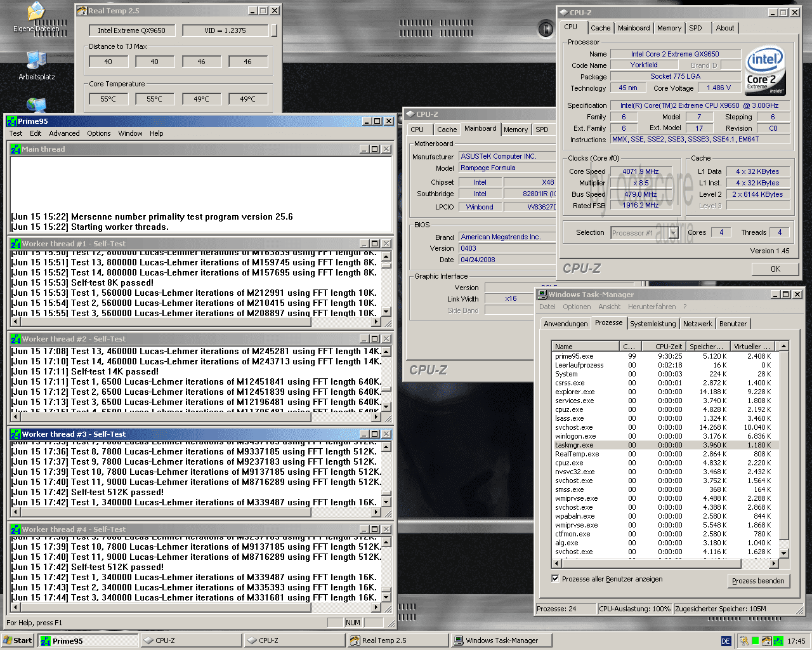This screenshot has height=650, width=812.
Task: Switch to Benutzer tab in Task-Manager
Action: click(733, 324)
